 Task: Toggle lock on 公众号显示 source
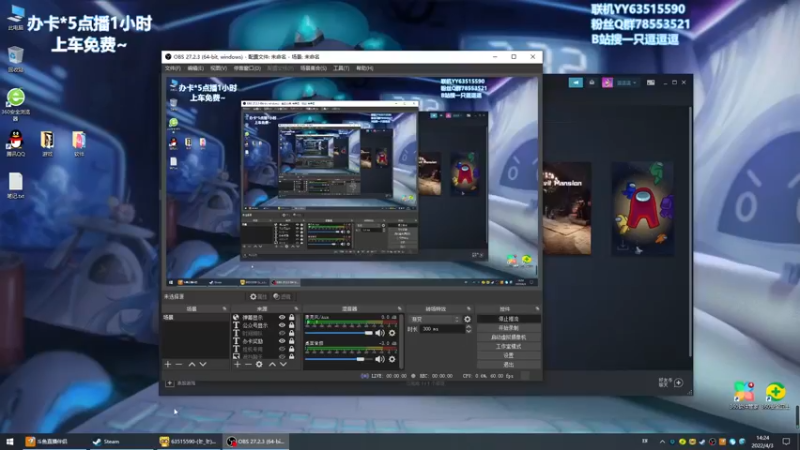click(x=291, y=325)
